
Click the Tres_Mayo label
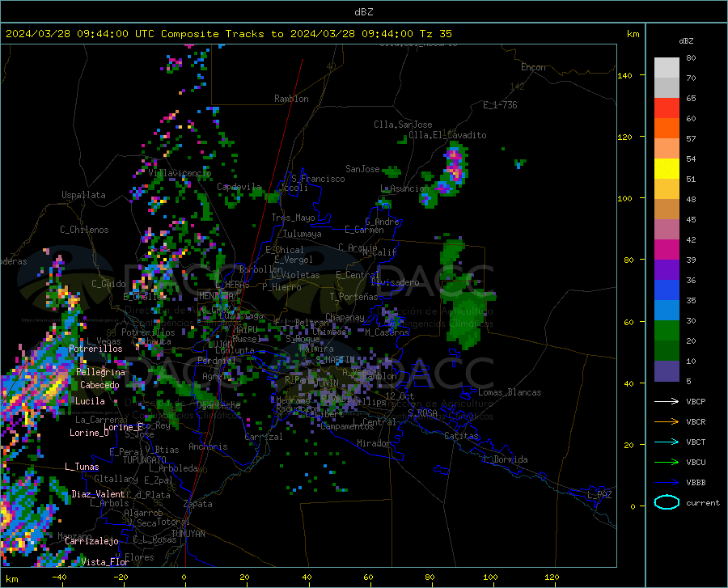pos(293,218)
